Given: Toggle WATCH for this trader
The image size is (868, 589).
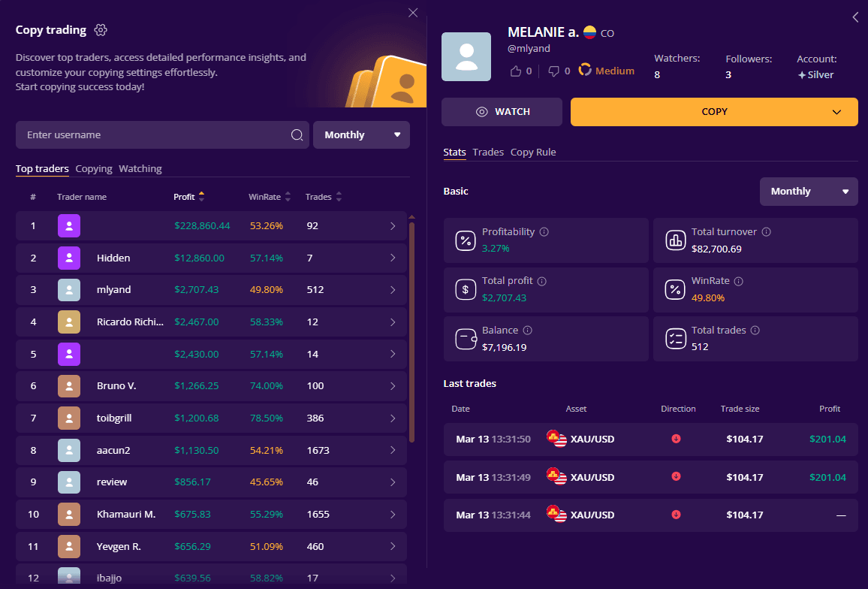Looking at the screenshot, I should pyautogui.click(x=502, y=112).
